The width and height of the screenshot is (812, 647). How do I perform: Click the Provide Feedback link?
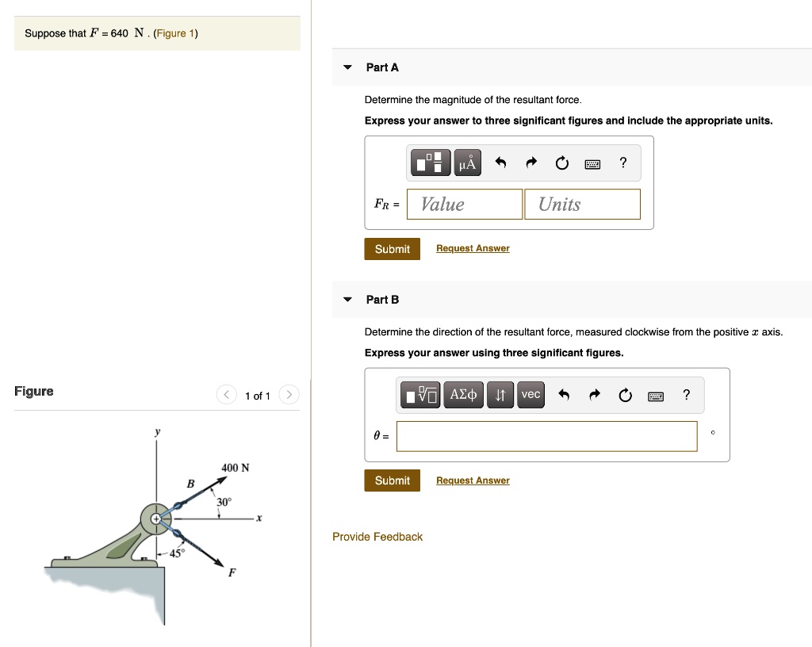(x=377, y=537)
